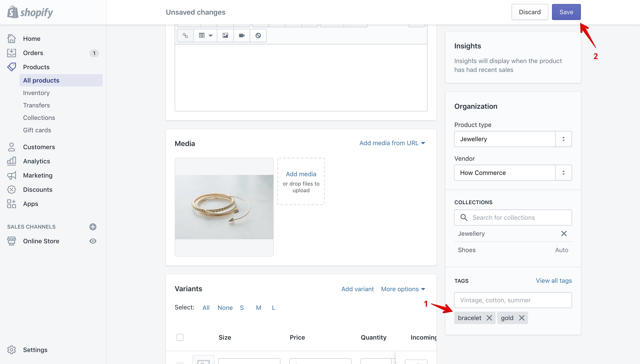Screen dimensions: 640x364
Task: Open the Product type dropdown arrows
Action: (x=563, y=139)
